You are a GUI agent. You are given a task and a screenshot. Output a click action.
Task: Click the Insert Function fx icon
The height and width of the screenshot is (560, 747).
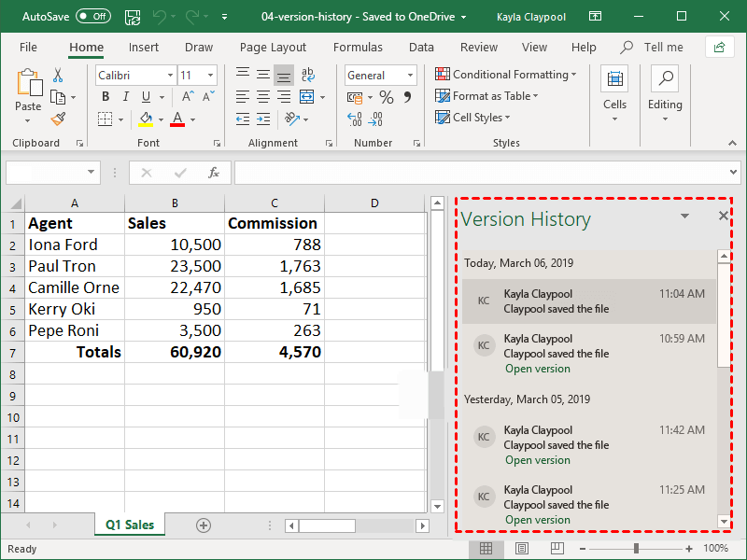click(x=213, y=173)
